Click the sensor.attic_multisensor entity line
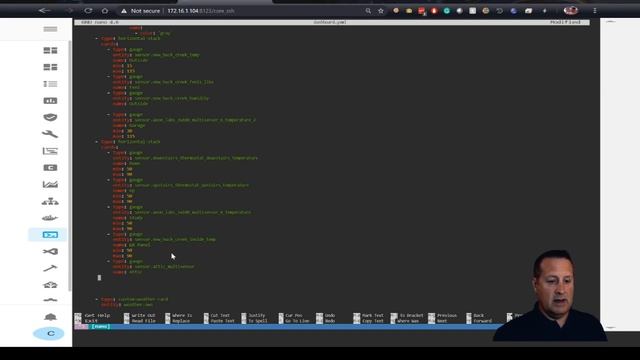 coord(153,267)
